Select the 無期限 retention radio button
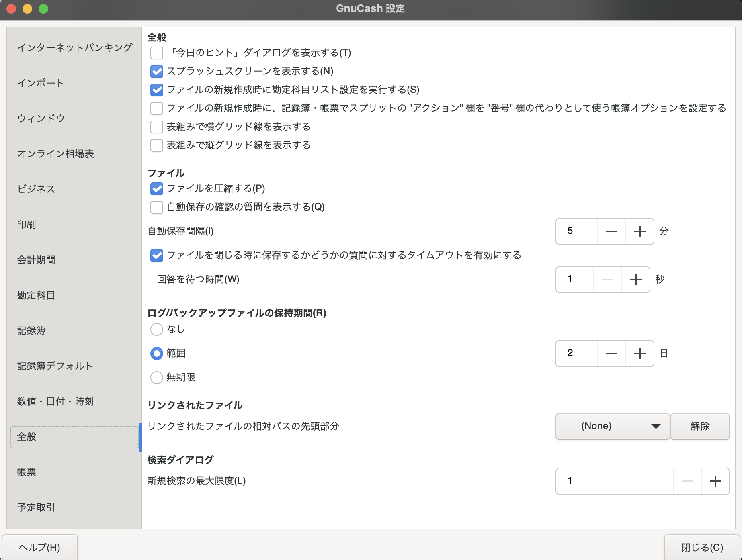742x560 pixels. [156, 377]
